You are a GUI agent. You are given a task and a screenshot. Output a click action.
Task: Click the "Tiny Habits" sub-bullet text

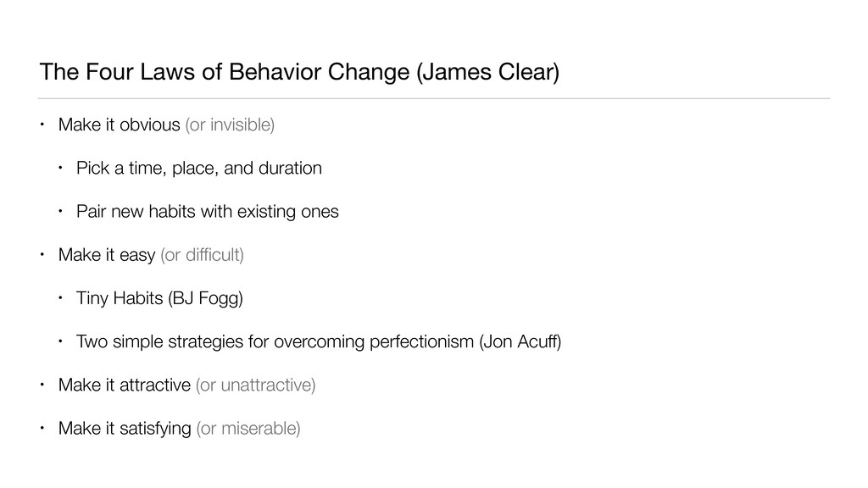coord(116,298)
